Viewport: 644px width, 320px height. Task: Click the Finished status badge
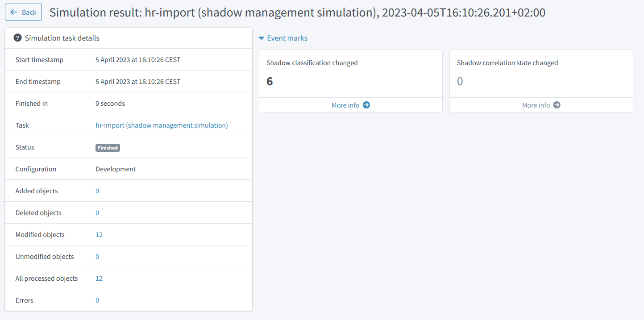(x=108, y=147)
